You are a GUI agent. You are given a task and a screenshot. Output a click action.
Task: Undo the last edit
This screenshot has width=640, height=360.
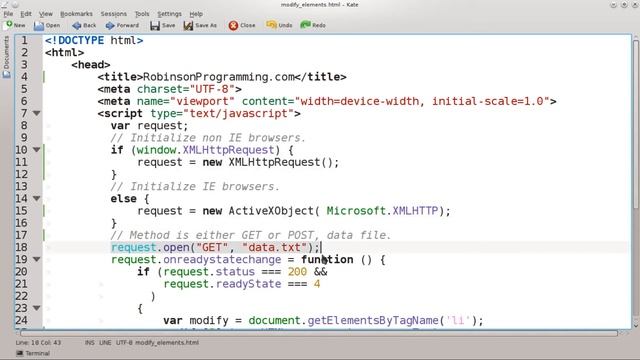click(x=279, y=25)
